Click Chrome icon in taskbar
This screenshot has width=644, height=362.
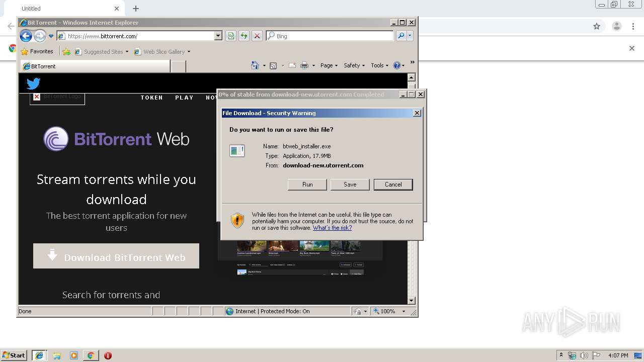pyautogui.click(x=91, y=355)
